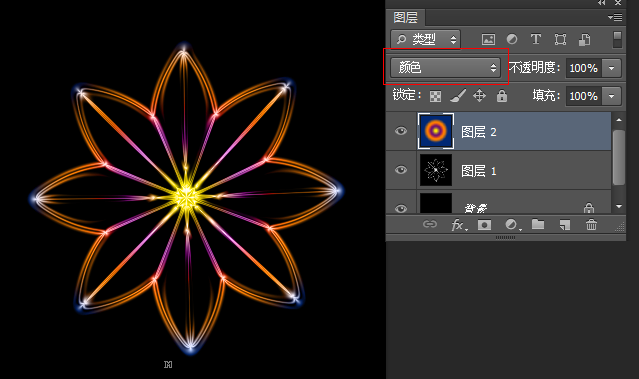Select the 图层 1 flower thumbnail
This screenshot has height=379, width=639.
pos(436,170)
